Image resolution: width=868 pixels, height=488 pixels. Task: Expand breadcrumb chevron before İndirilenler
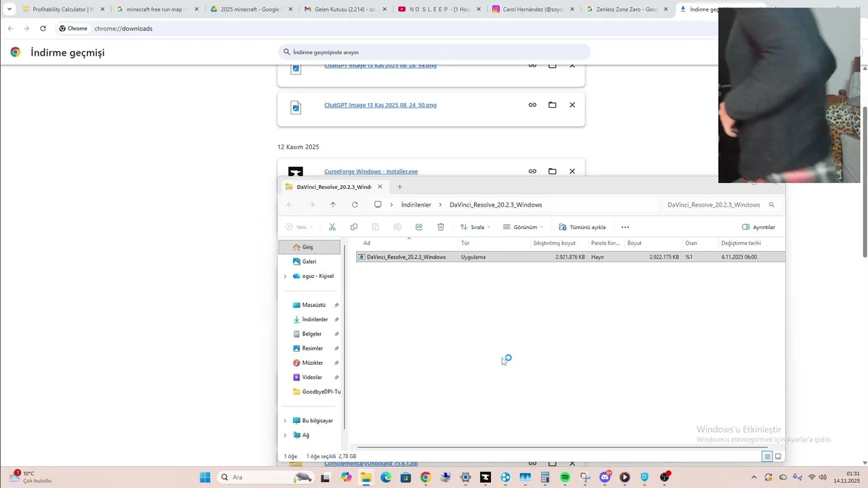click(x=391, y=205)
